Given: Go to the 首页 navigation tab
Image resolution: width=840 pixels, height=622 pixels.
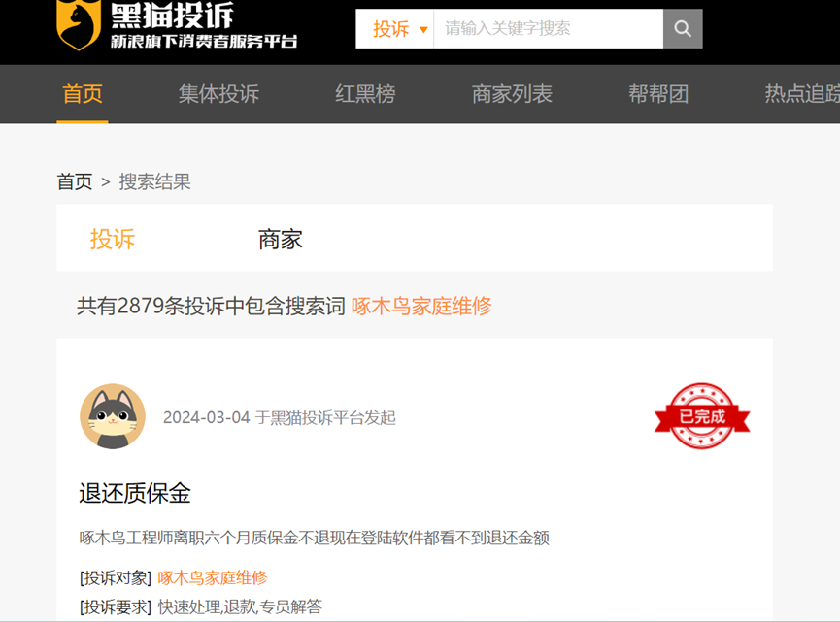Looking at the screenshot, I should pyautogui.click(x=83, y=94).
